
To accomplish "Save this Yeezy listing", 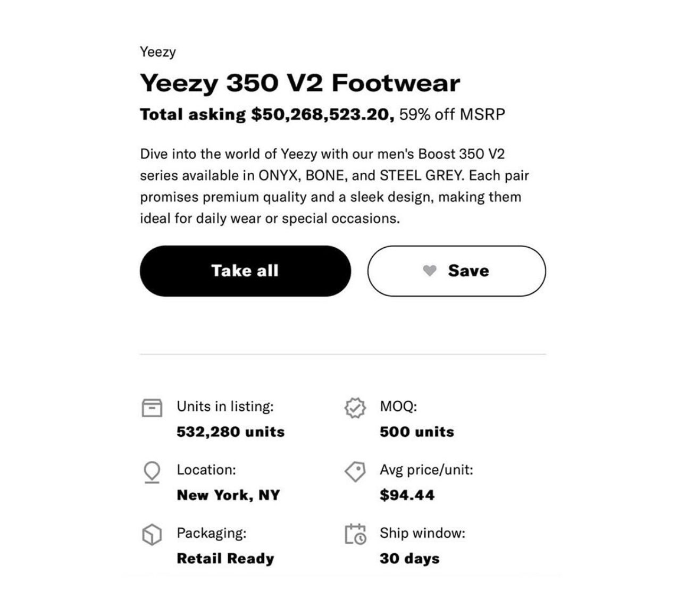I will pyautogui.click(x=456, y=271).
